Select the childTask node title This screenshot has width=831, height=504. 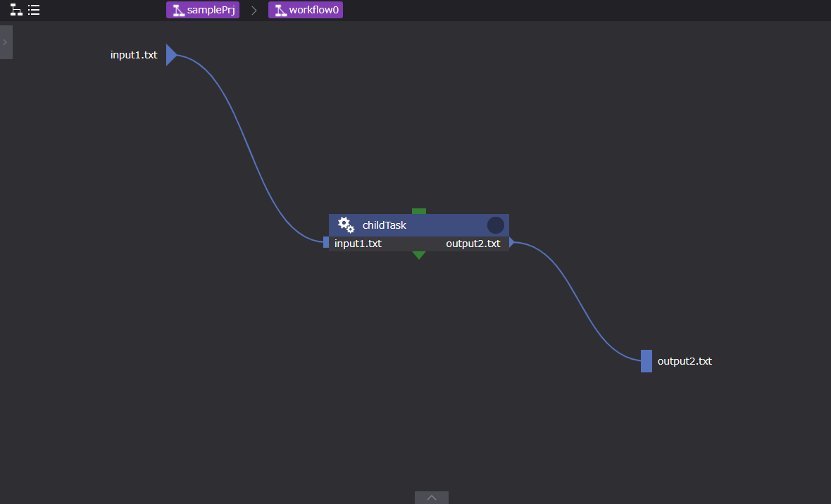(x=385, y=226)
